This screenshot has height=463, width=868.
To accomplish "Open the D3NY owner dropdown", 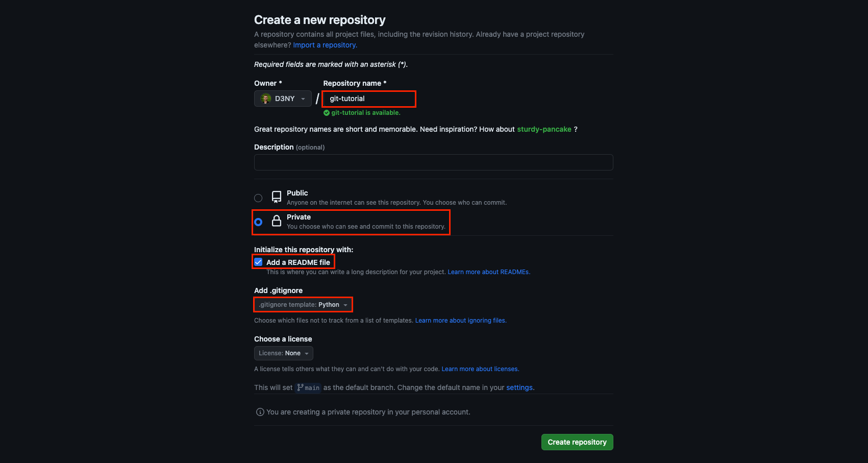I will (283, 99).
